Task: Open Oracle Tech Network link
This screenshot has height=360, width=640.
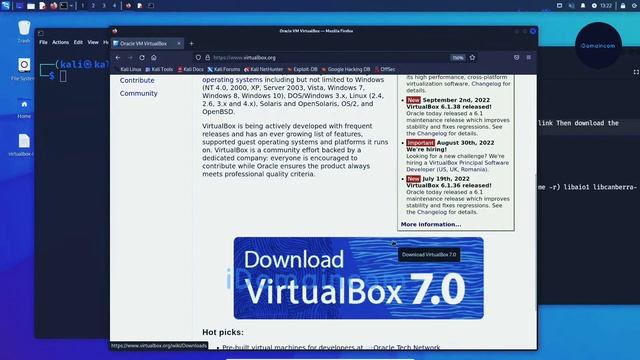Action: click(407, 347)
